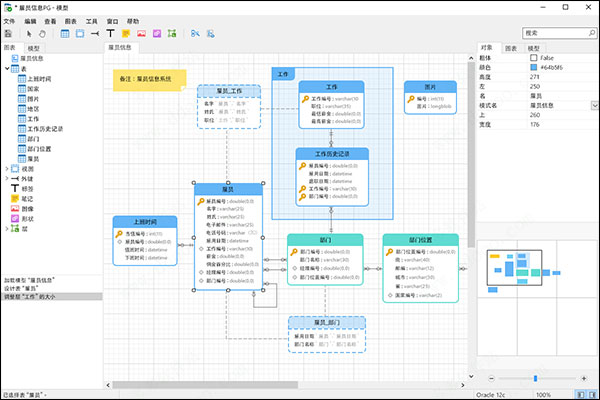The height and width of the screenshot is (400, 600).
Task: Click the red image toolbar icon
Action: tap(142, 34)
